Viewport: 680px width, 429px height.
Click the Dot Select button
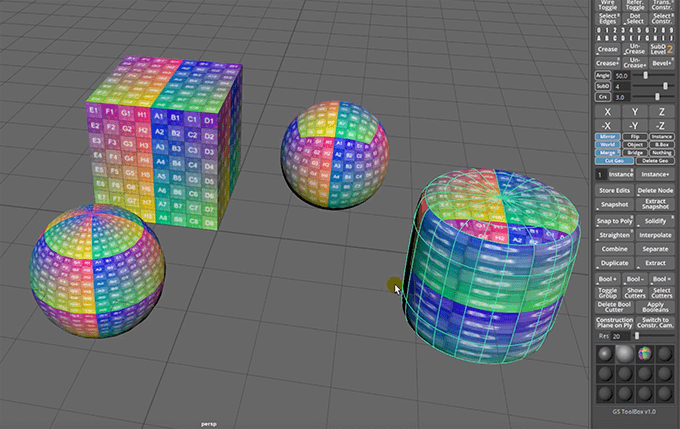[x=635, y=19]
